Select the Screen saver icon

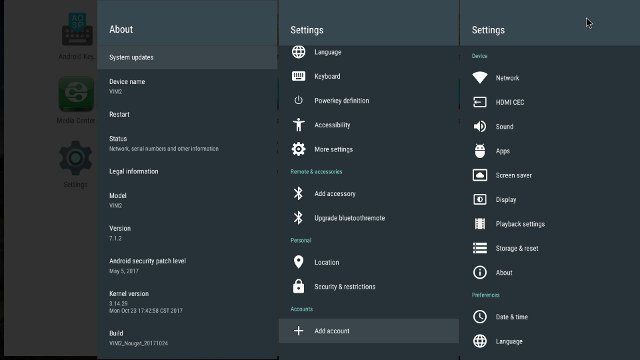pos(480,175)
